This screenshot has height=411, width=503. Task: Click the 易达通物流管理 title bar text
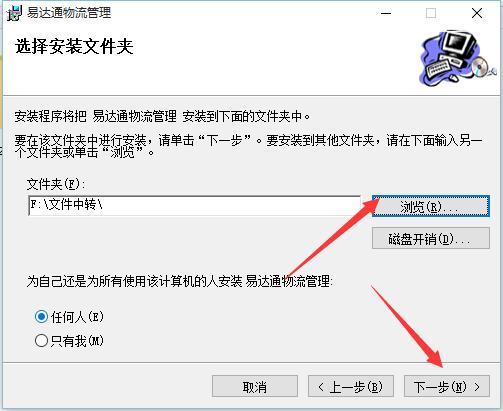(69, 13)
